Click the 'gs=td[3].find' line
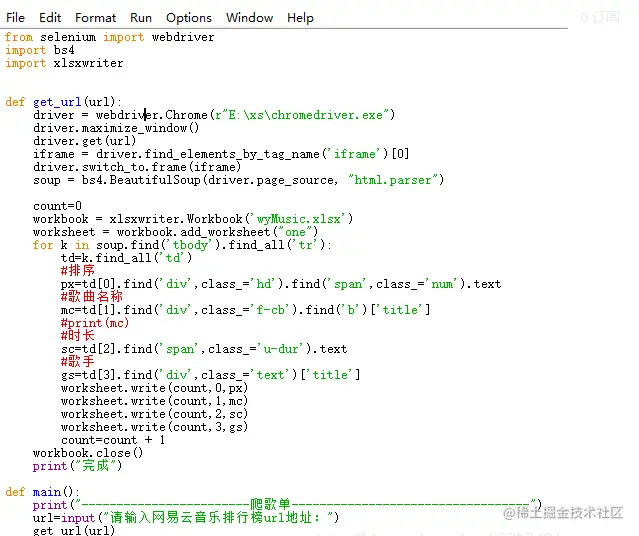The height and width of the screenshot is (536, 639). [x=210, y=375]
